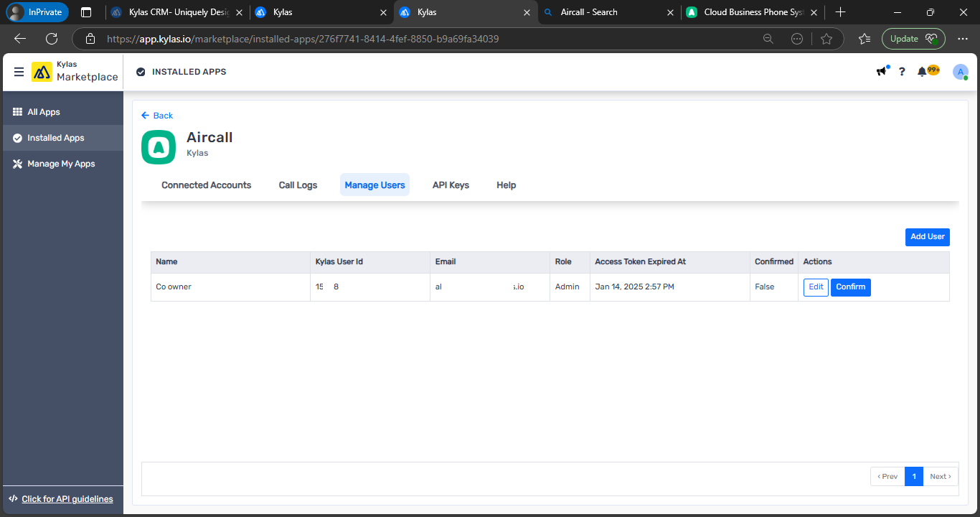Click the INSTALLED APPS page heading
The height and width of the screenshot is (517, 980).
tap(189, 72)
